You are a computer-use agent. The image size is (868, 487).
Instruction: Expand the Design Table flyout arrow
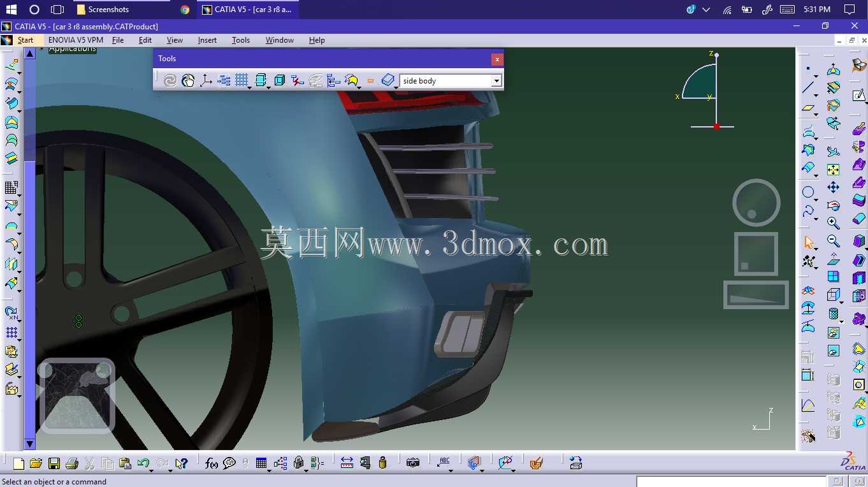coord(270,471)
